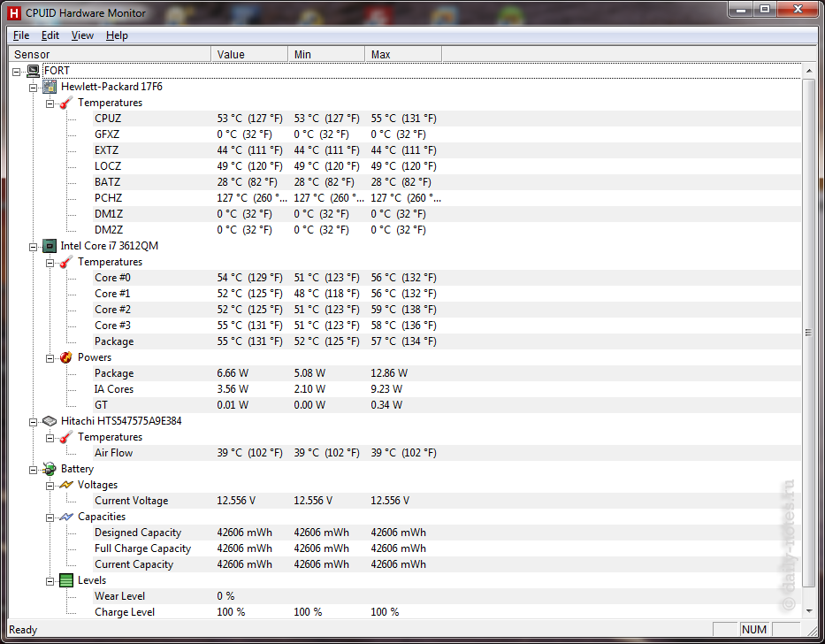This screenshot has height=644, width=825.
Task: Click the Voltages waveform icon
Action: [66, 485]
